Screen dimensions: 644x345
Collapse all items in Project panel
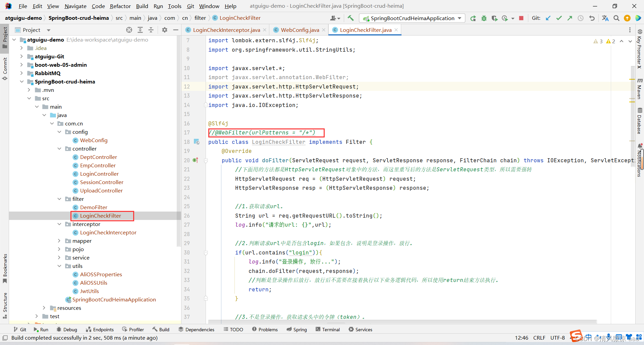pos(151,30)
